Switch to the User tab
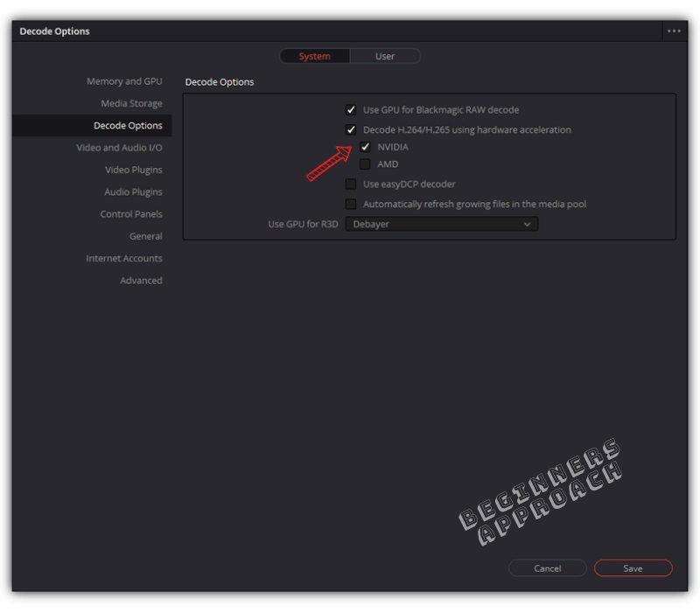Viewport: 700px width, 612px height. 385,55
